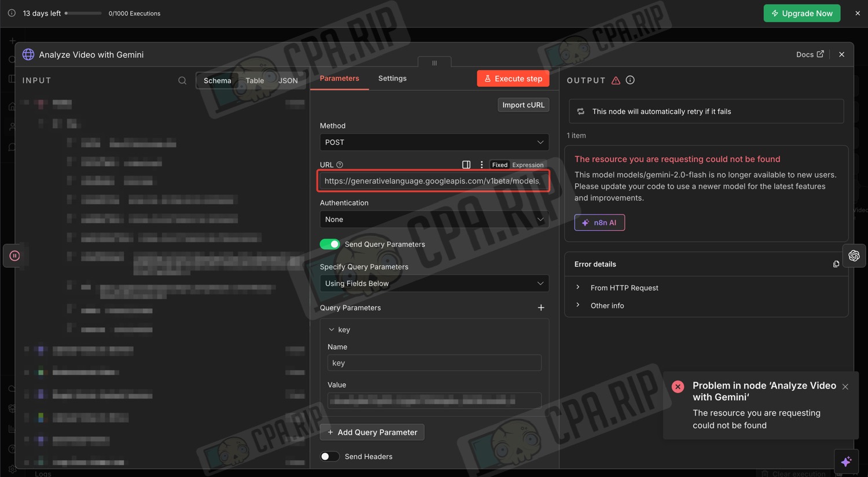Switch to the Settings tab
The width and height of the screenshot is (868, 477).
[x=392, y=79]
